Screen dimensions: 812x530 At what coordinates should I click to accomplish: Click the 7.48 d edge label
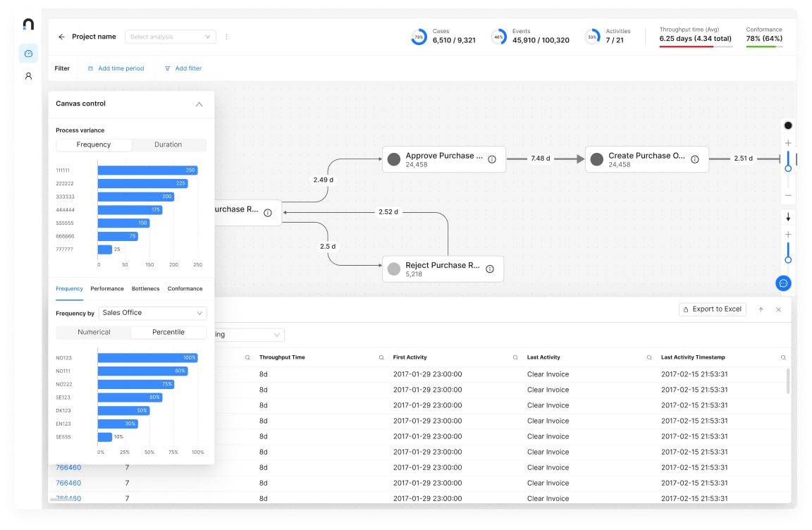tap(540, 159)
